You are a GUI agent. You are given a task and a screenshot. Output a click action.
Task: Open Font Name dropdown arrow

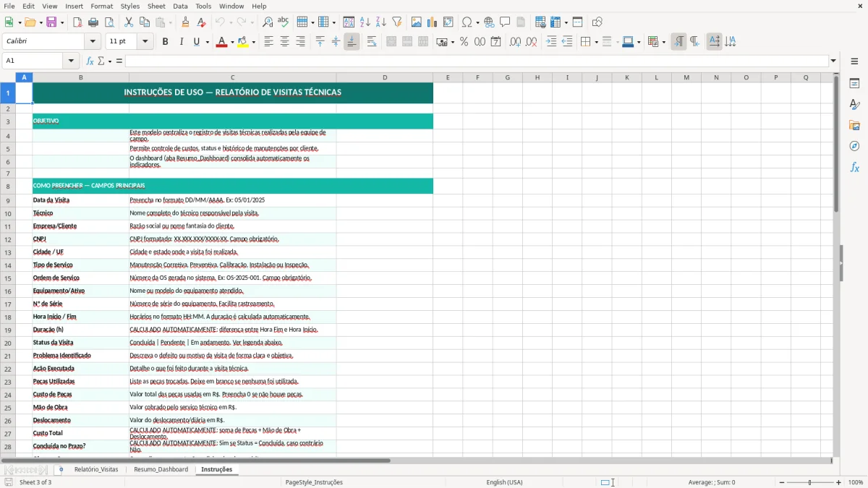[93, 42]
